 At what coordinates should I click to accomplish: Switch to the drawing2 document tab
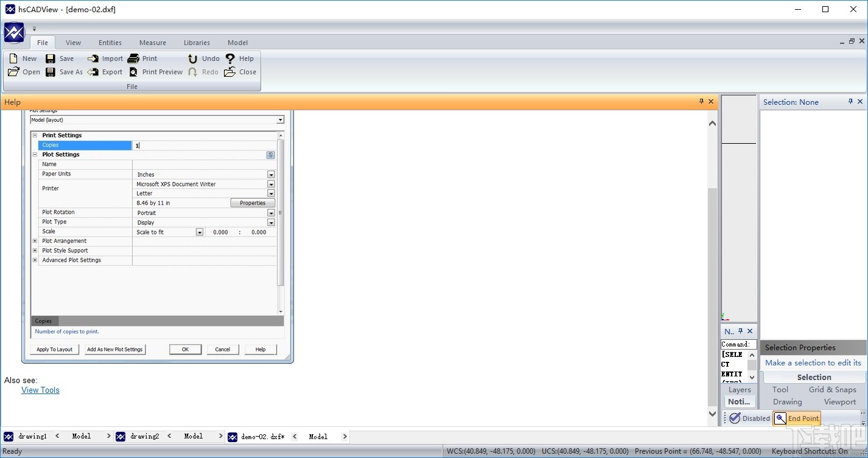pyautogui.click(x=145, y=436)
